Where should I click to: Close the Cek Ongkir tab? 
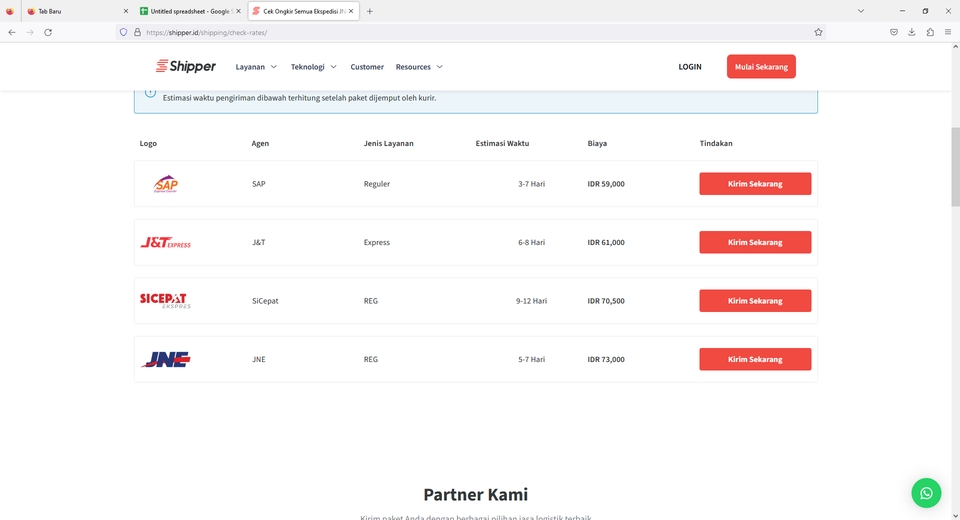click(351, 11)
